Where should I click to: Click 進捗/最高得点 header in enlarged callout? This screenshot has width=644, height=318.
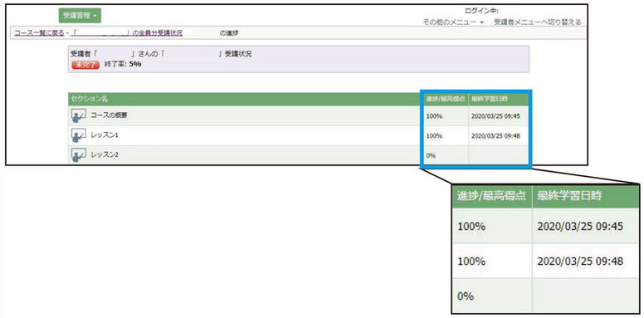(x=491, y=196)
